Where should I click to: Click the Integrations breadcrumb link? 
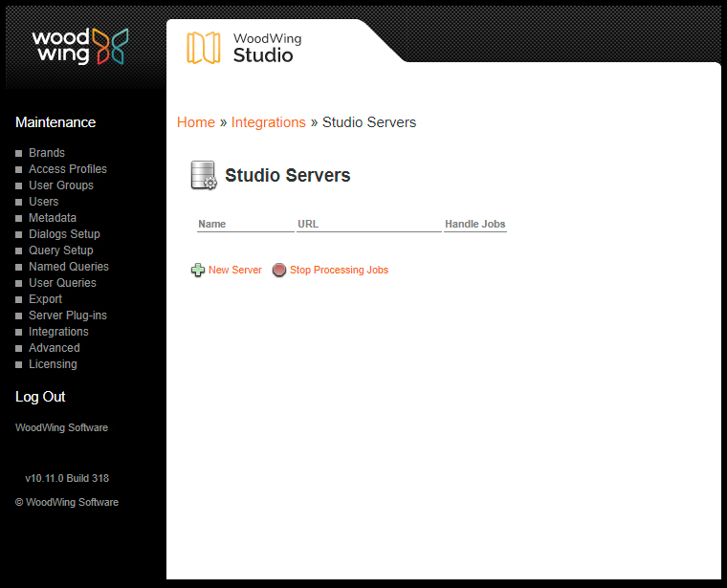point(269,122)
